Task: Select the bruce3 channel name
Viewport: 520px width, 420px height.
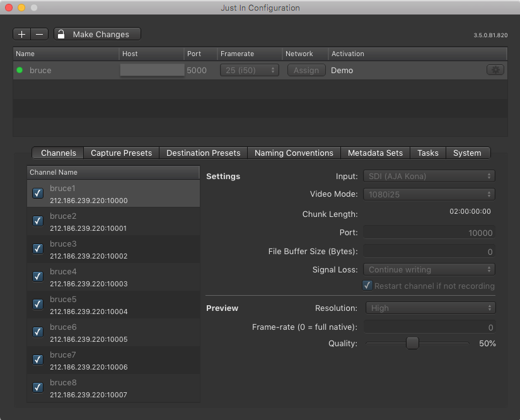Action: [63, 244]
